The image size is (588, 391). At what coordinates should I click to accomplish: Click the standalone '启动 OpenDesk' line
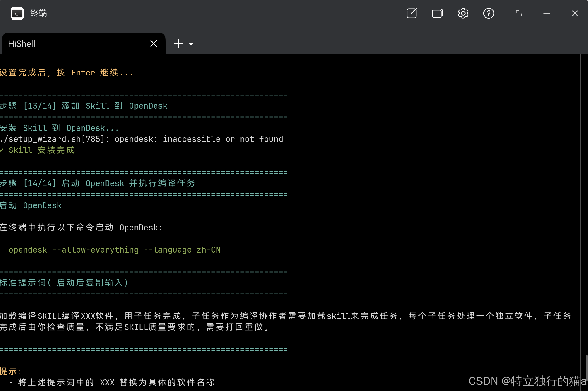31,205
